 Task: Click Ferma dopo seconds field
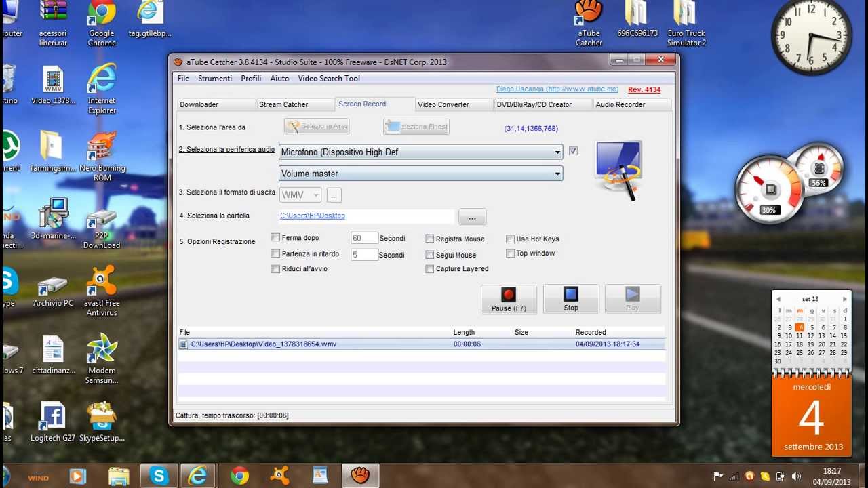click(364, 238)
